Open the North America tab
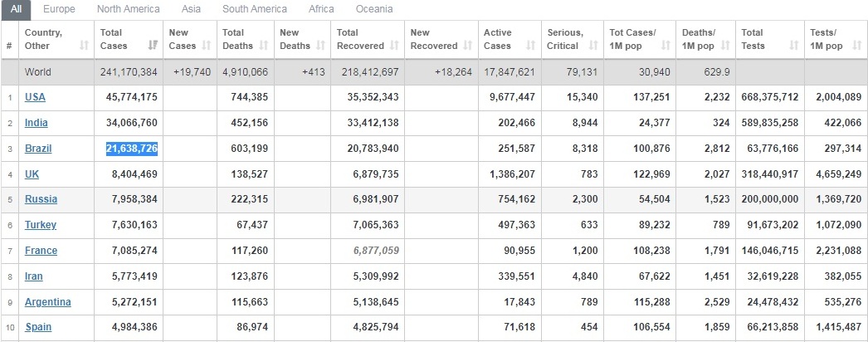The width and height of the screenshot is (868, 342). point(128,9)
